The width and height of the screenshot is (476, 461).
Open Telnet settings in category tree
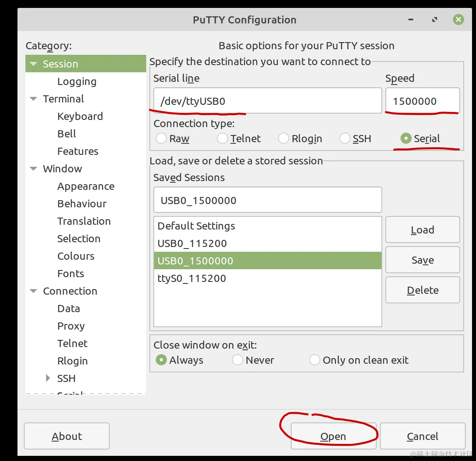(x=72, y=343)
